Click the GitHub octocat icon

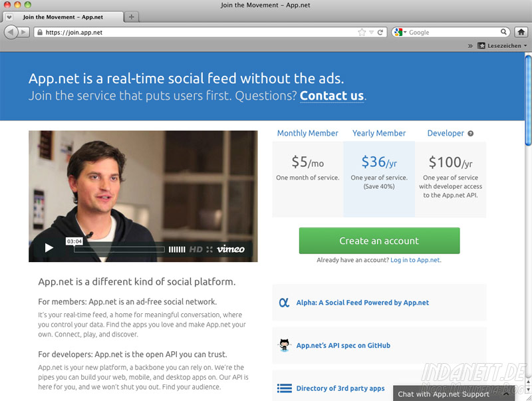[284, 345]
